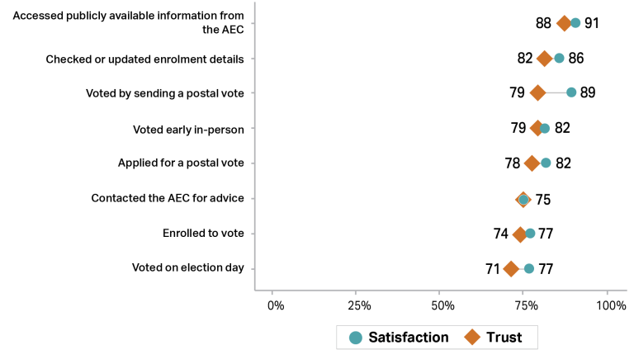Click the value label 89 for postal vote
The height and width of the screenshot is (364, 634).
[588, 92]
